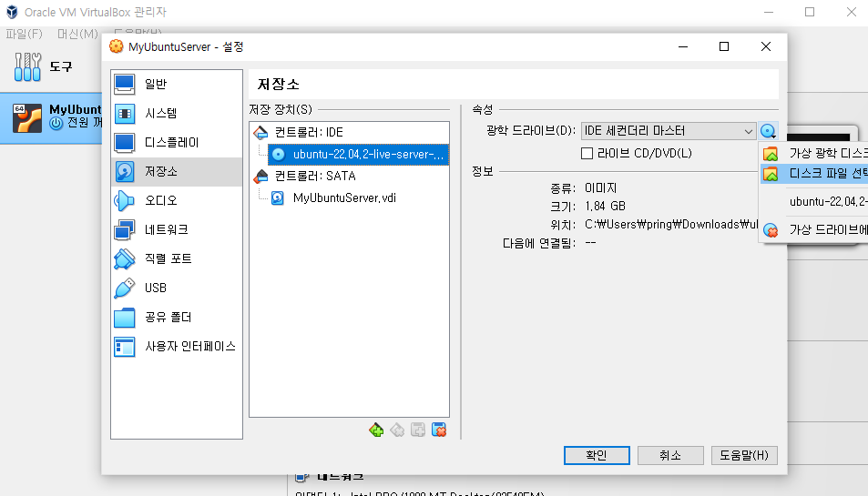Select MyUbuntuServer VM in manager list

(51, 117)
